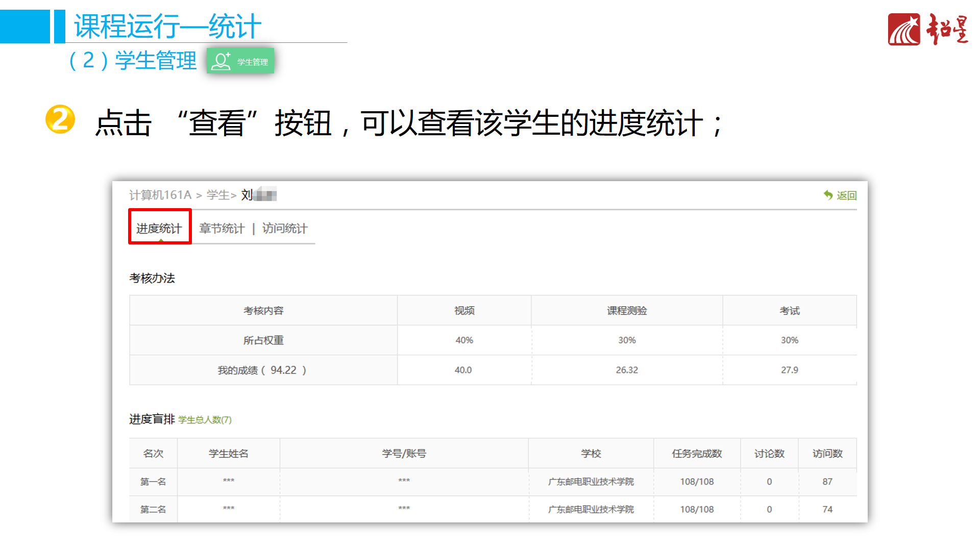Image resolution: width=980 pixels, height=551 pixels.
Task: Click the yellow number 2 circle icon
Action: click(x=60, y=119)
